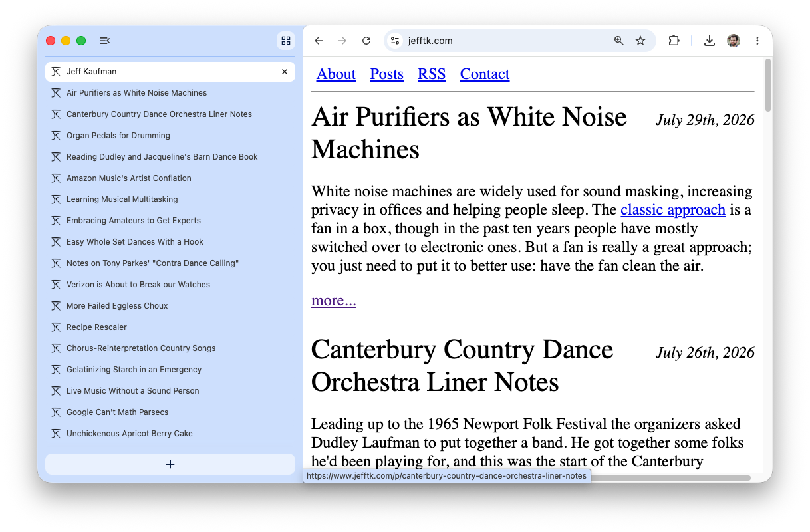
Task: Open the Unchickenous Apricot Berry Cake tab
Action: [x=170, y=434]
